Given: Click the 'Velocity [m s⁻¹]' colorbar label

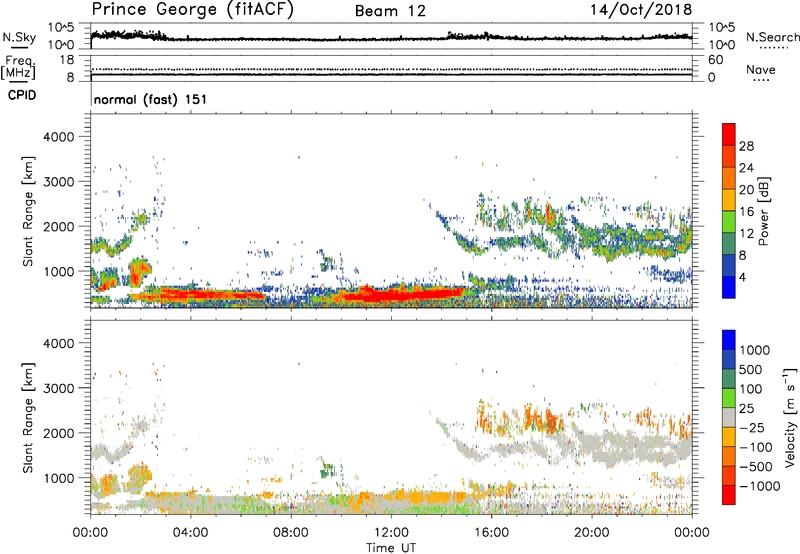Looking at the screenshot, I should (790, 417).
